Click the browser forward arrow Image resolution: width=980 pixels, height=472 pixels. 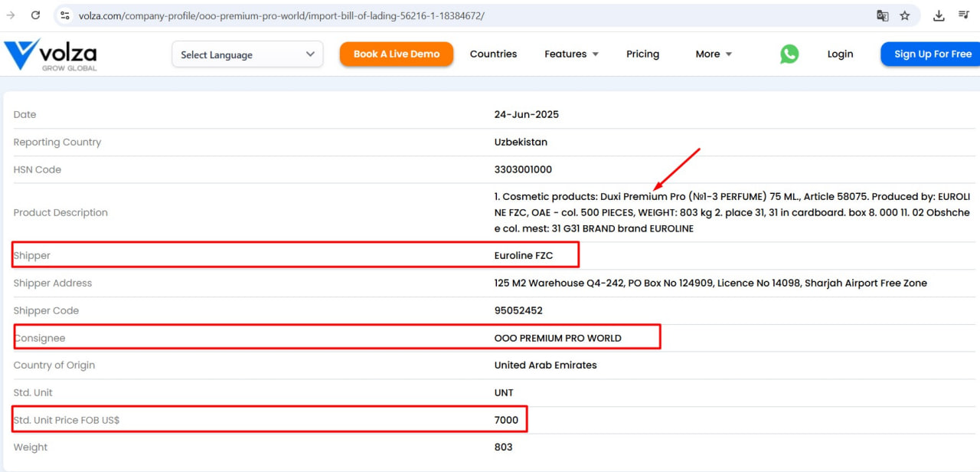pyautogui.click(x=11, y=15)
